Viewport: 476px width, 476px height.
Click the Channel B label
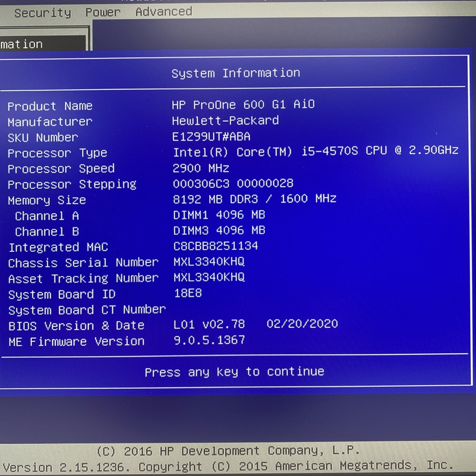click(47, 232)
